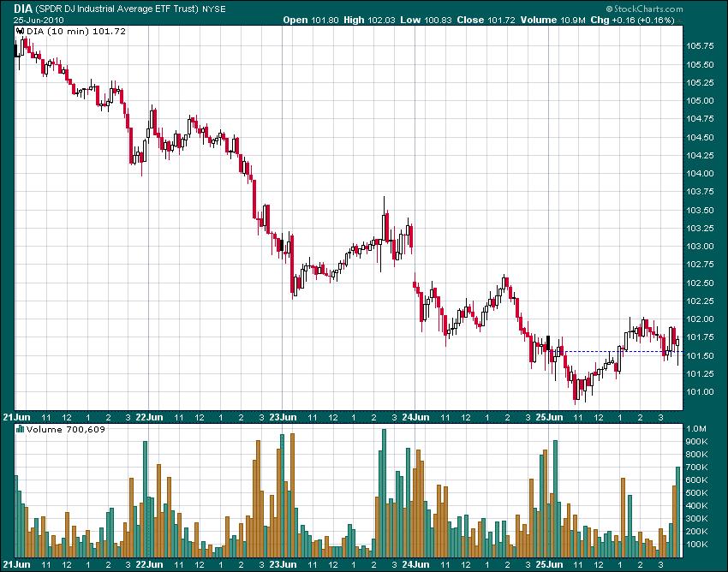Image resolution: width=728 pixels, height=572 pixels.
Task: Click the Open 101.80 value
Action: 311,20
